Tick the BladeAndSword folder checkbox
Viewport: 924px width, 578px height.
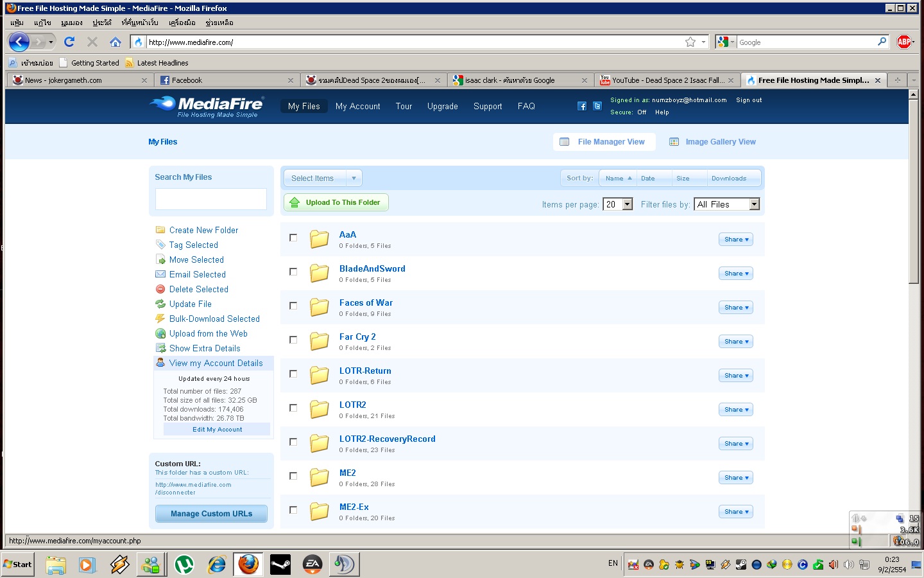[293, 272]
